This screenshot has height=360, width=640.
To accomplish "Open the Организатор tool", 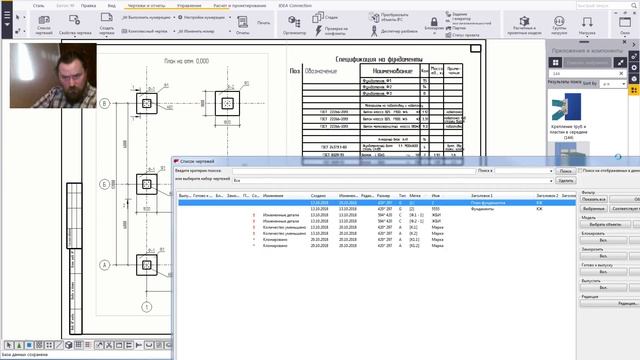I will (x=294, y=24).
